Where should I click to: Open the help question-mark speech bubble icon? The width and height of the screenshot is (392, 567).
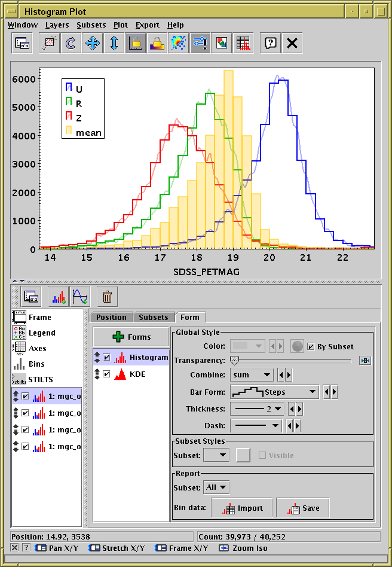(x=271, y=43)
